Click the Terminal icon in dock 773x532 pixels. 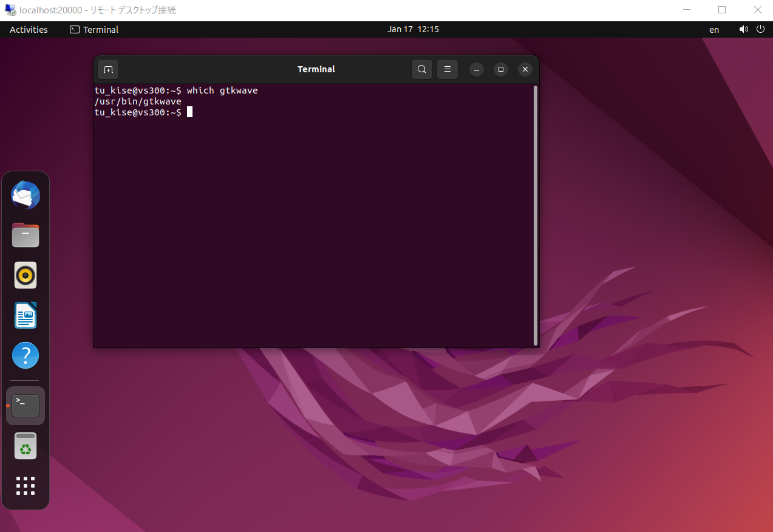click(26, 405)
